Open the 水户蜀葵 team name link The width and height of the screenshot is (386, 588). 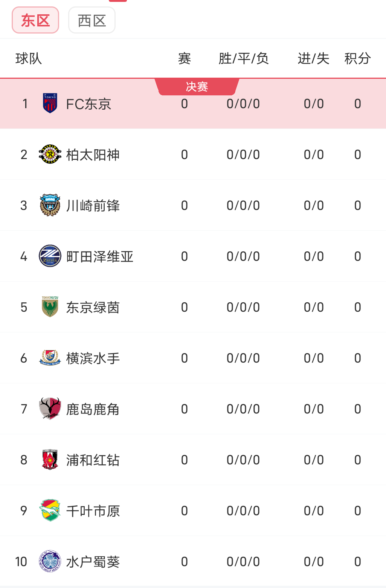pos(93,562)
